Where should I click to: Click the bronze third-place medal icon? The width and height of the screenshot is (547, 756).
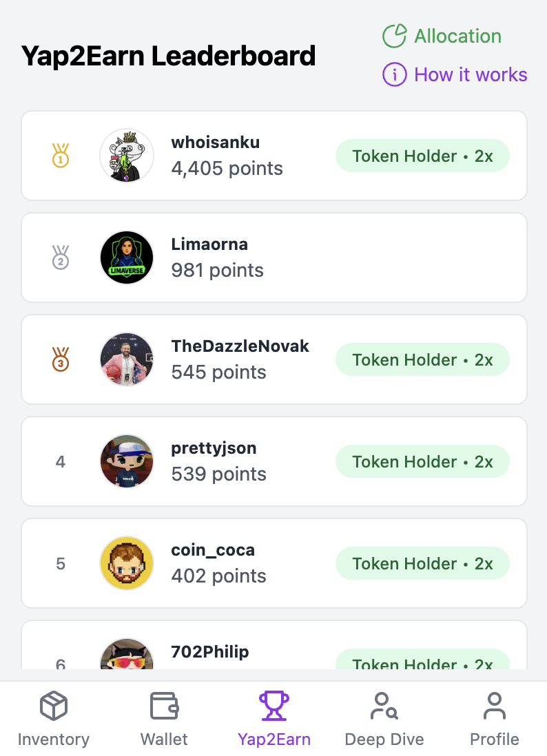tap(61, 359)
